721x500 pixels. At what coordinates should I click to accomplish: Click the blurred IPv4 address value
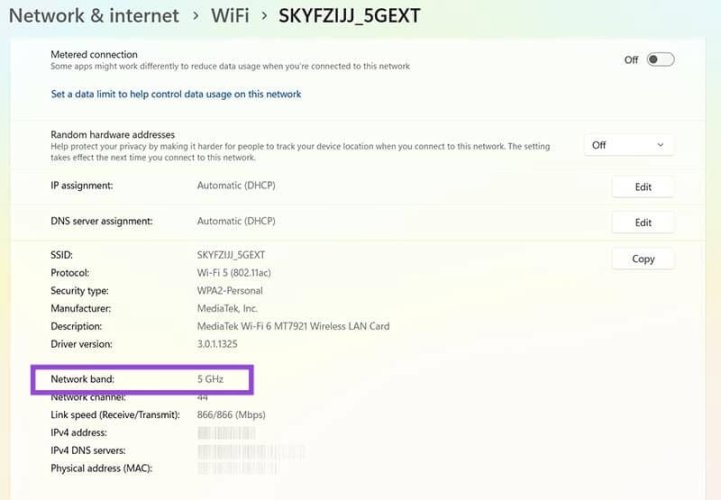pyautogui.click(x=226, y=433)
